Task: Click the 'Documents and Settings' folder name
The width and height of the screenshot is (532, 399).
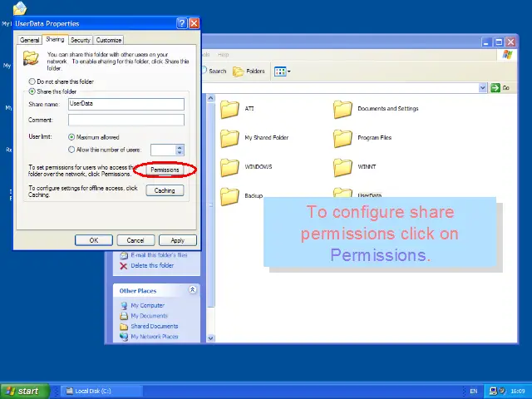Action: tap(388, 109)
